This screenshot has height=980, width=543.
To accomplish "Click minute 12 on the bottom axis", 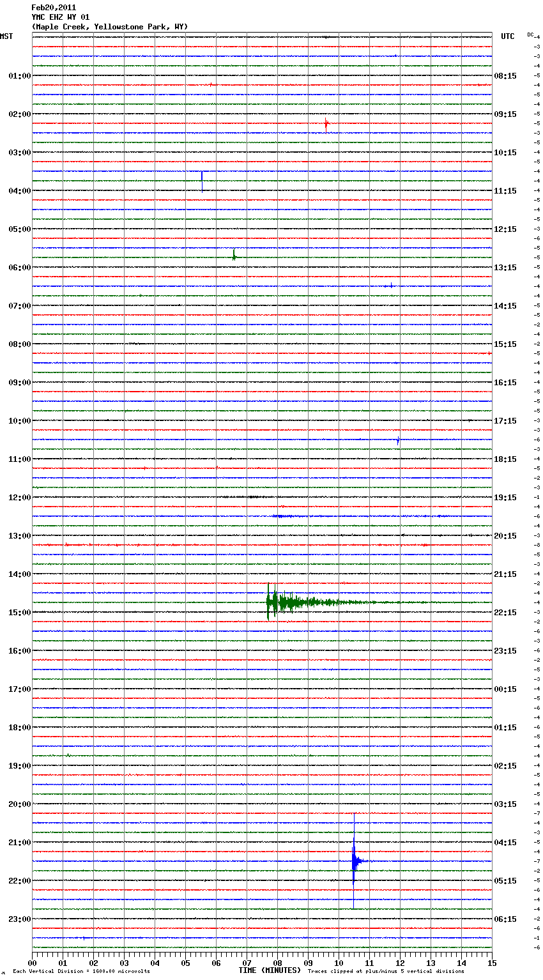I will [x=400, y=963].
